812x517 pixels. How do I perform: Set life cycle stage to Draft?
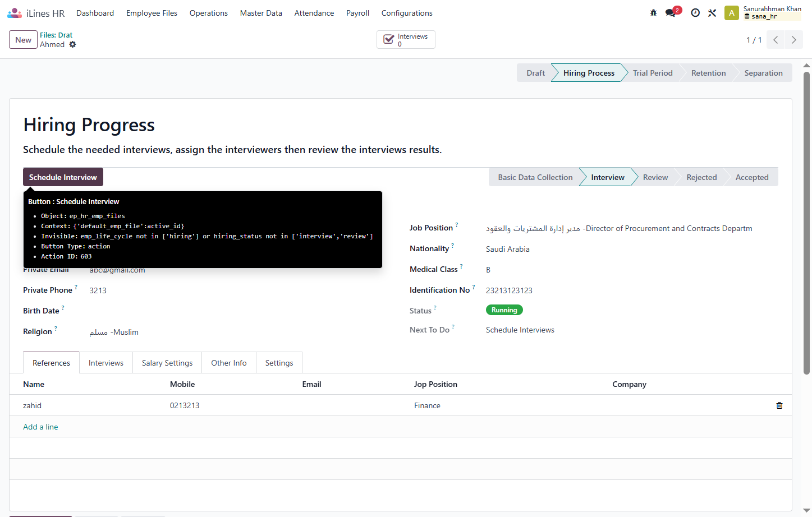(535, 73)
